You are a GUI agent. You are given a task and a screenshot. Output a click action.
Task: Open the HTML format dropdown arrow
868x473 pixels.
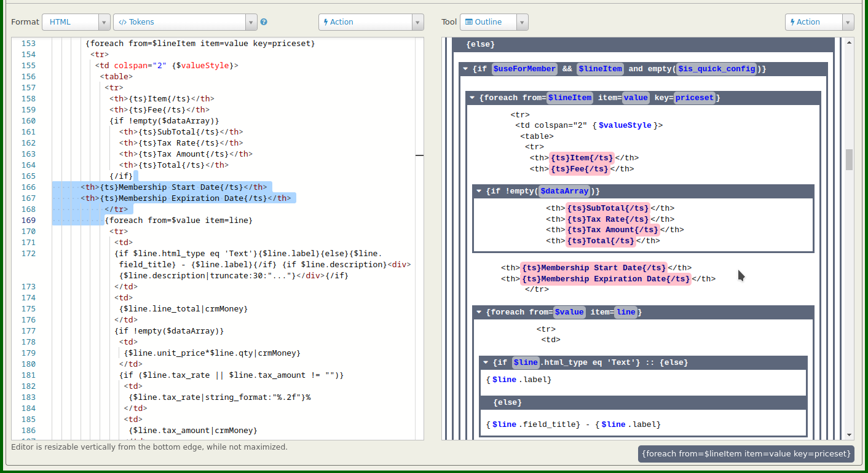click(x=105, y=22)
